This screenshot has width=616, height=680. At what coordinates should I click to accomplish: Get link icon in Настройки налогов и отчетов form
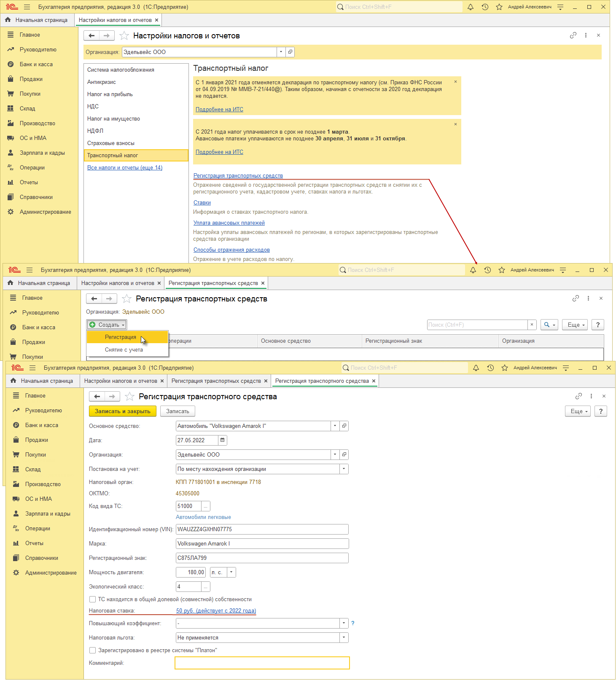[x=573, y=35]
